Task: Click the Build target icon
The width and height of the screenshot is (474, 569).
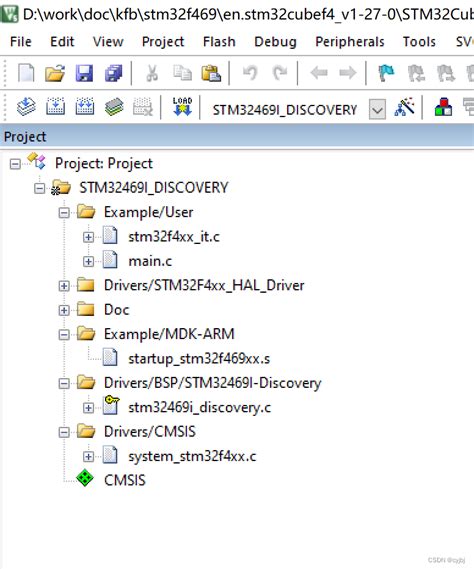Action: 56,107
